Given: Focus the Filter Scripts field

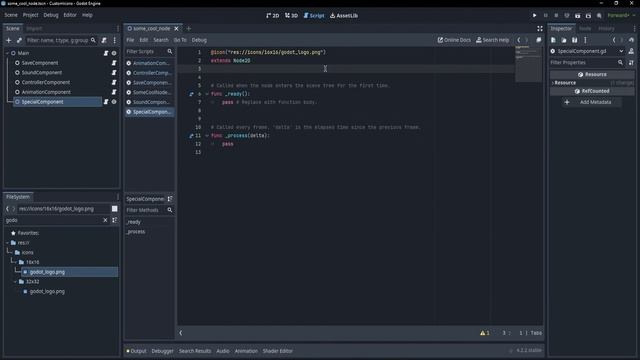Looking at the screenshot, I should (149, 51).
